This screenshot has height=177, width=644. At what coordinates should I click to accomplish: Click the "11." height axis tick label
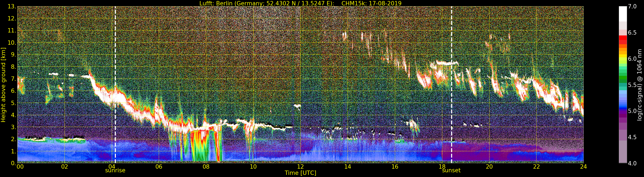[12, 31]
